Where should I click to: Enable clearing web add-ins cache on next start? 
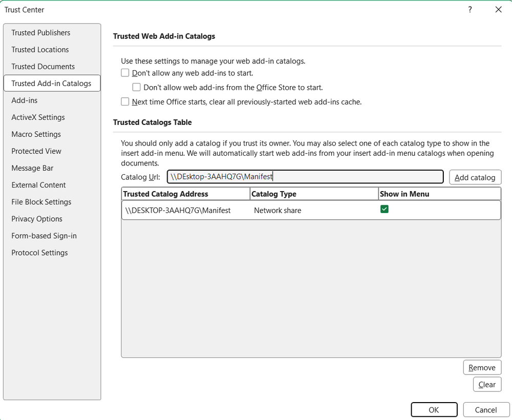pos(125,101)
